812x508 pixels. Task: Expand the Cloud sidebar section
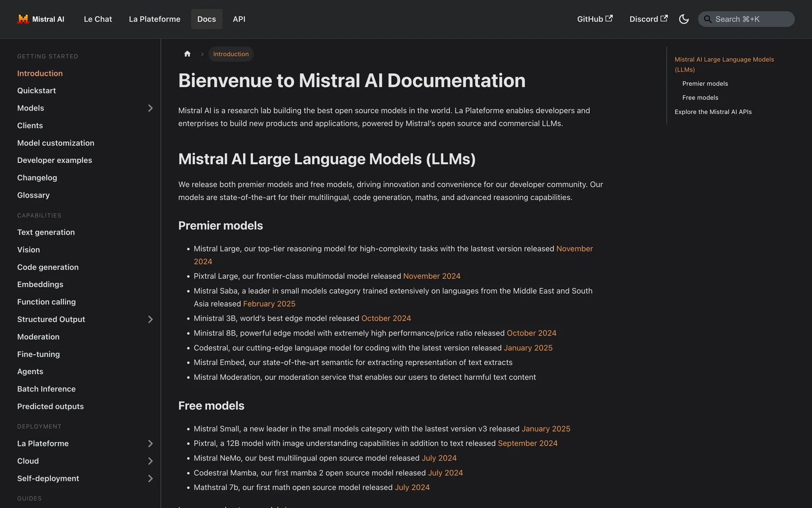click(150, 461)
